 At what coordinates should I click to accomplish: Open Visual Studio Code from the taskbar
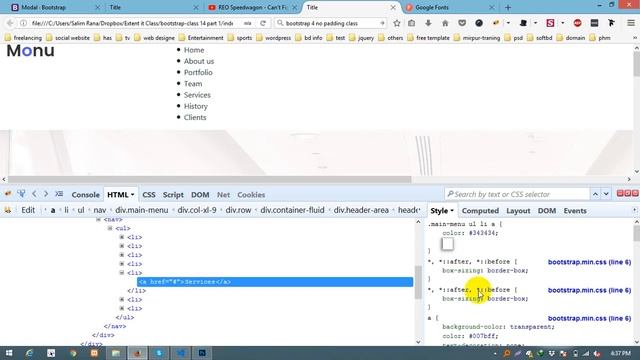pyautogui.click(x=180, y=353)
